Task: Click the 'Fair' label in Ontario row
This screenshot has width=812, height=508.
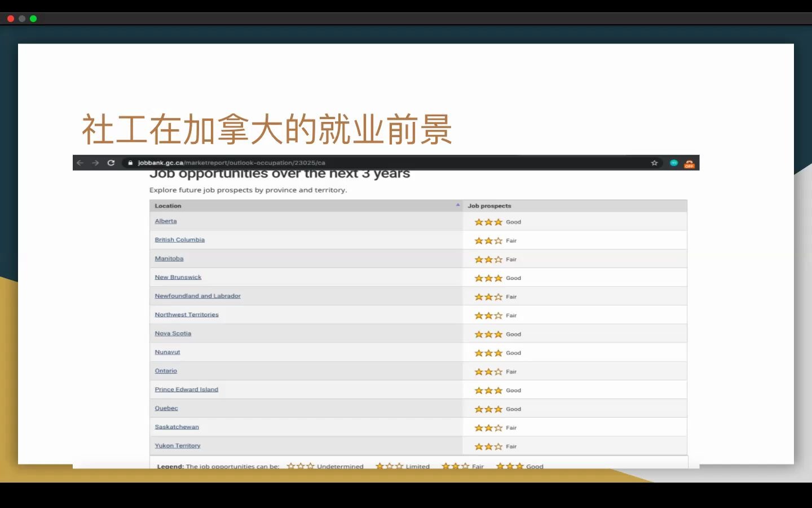Action: coord(511,372)
